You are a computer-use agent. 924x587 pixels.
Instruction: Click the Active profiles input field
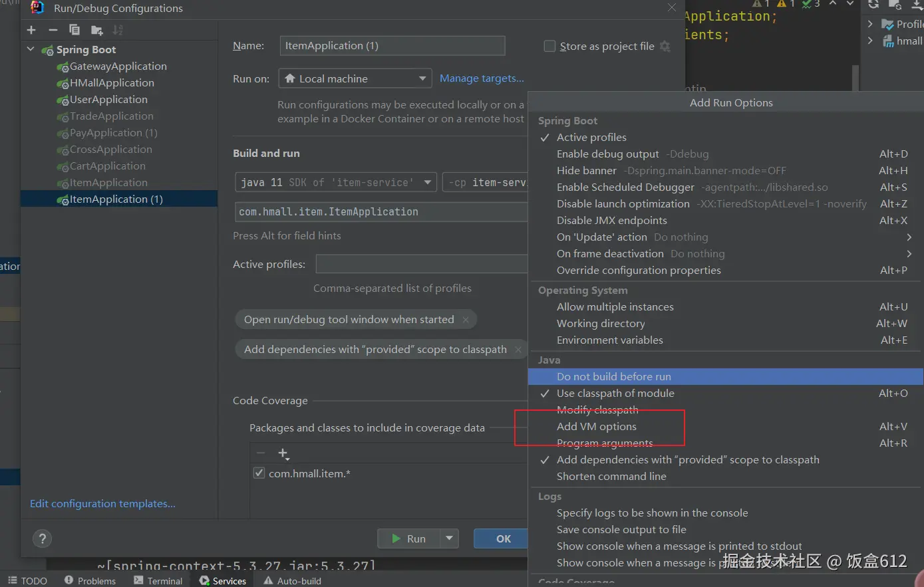tap(422, 264)
